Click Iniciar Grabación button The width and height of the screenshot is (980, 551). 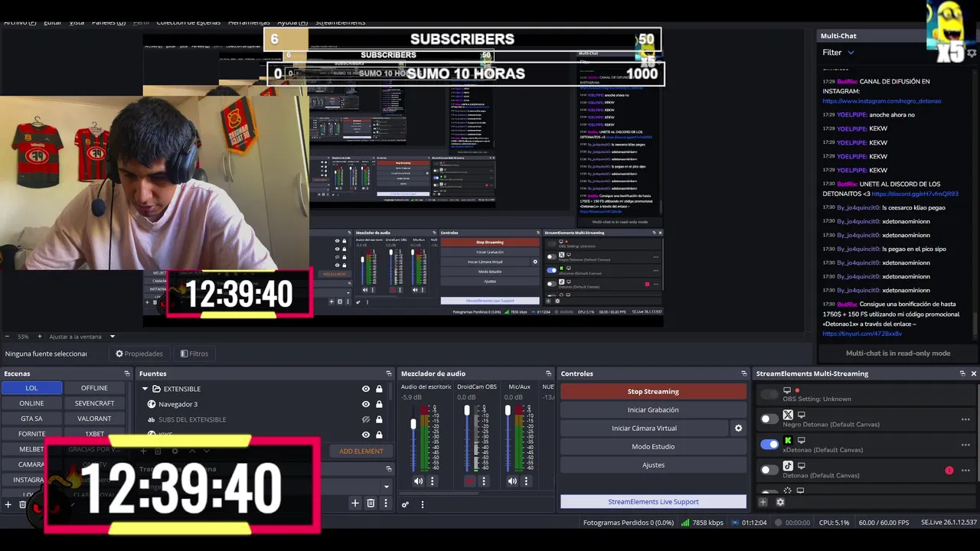(653, 410)
